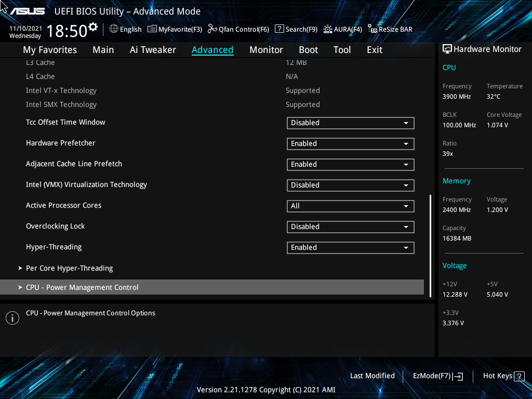
Task: Click EzMode(F7) button text
Action: [432, 376]
